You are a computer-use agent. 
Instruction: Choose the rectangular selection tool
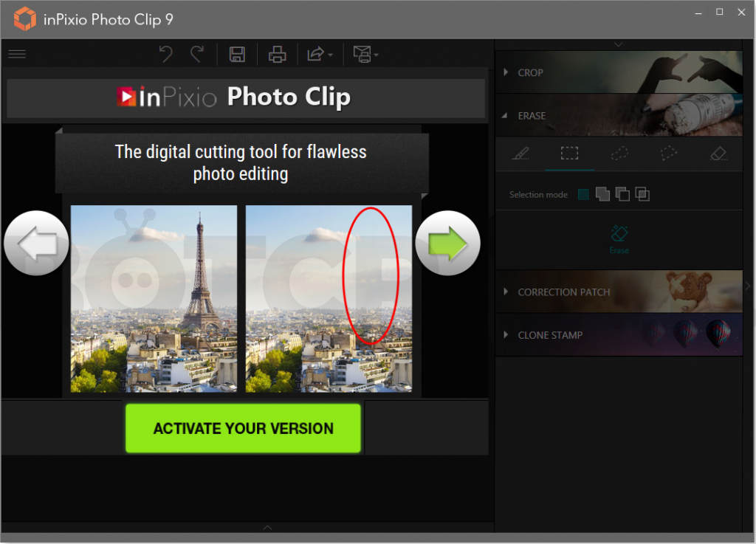click(x=569, y=154)
